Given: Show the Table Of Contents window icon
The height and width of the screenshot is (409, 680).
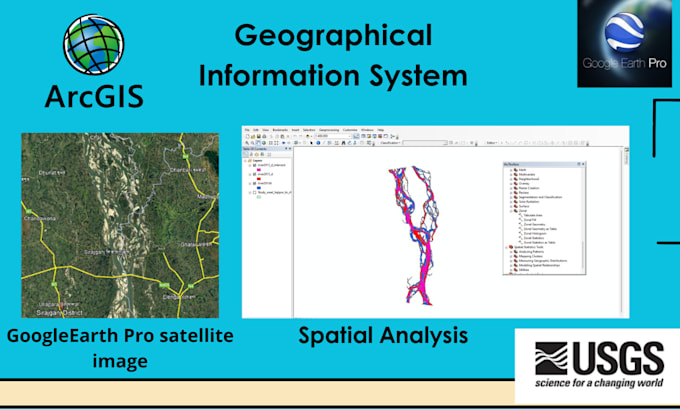Looking at the screenshot, I should [363, 136].
